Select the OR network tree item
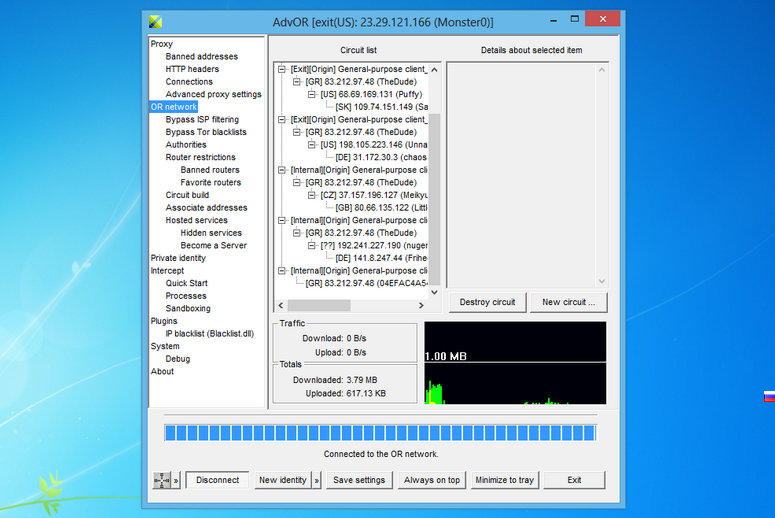This screenshot has width=775, height=518. [x=174, y=107]
